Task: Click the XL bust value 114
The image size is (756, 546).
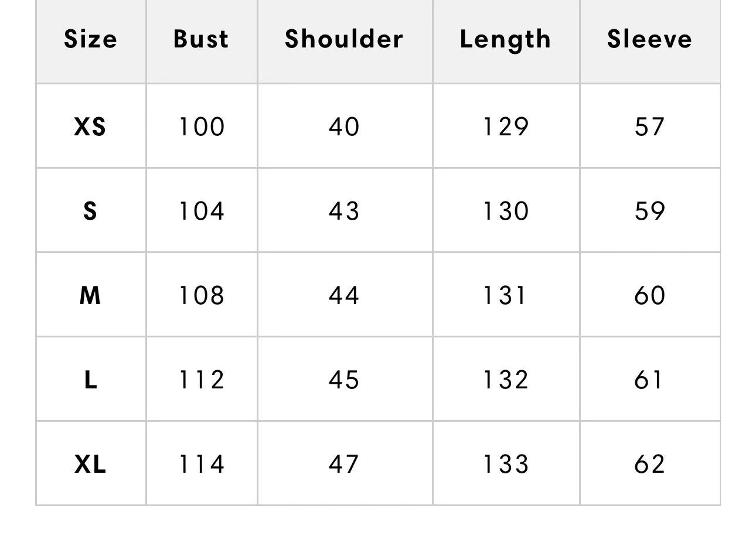Action: pyautogui.click(x=201, y=464)
